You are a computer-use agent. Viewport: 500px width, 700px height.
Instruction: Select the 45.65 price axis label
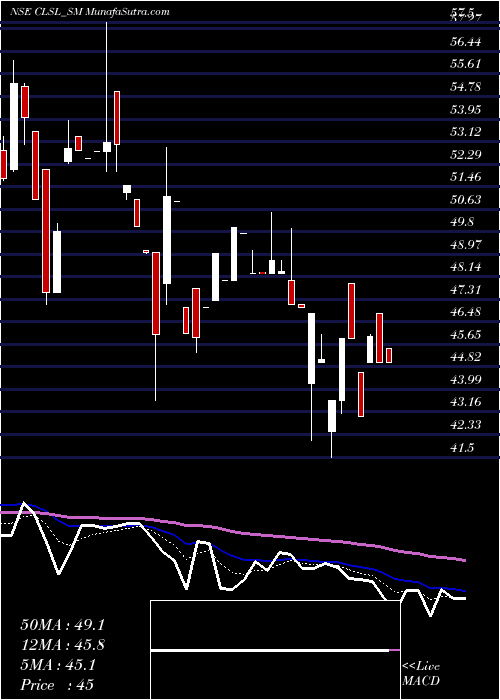click(465, 335)
